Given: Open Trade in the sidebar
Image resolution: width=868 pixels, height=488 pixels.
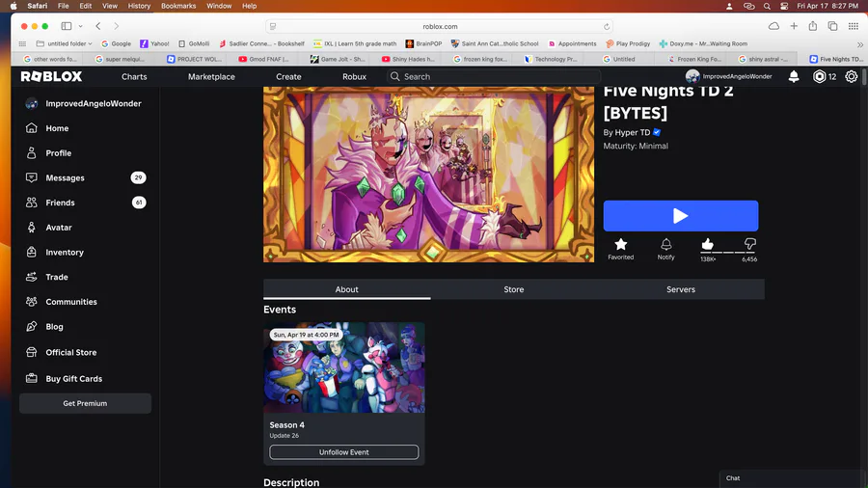Looking at the screenshot, I should click(x=57, y=277).
